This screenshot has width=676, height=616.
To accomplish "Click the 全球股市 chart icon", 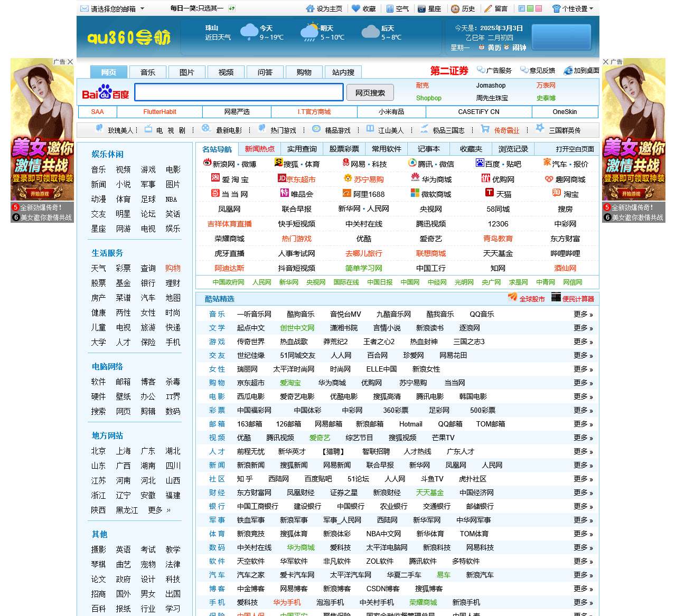I will pyautogui.click(x=513, y=297).
